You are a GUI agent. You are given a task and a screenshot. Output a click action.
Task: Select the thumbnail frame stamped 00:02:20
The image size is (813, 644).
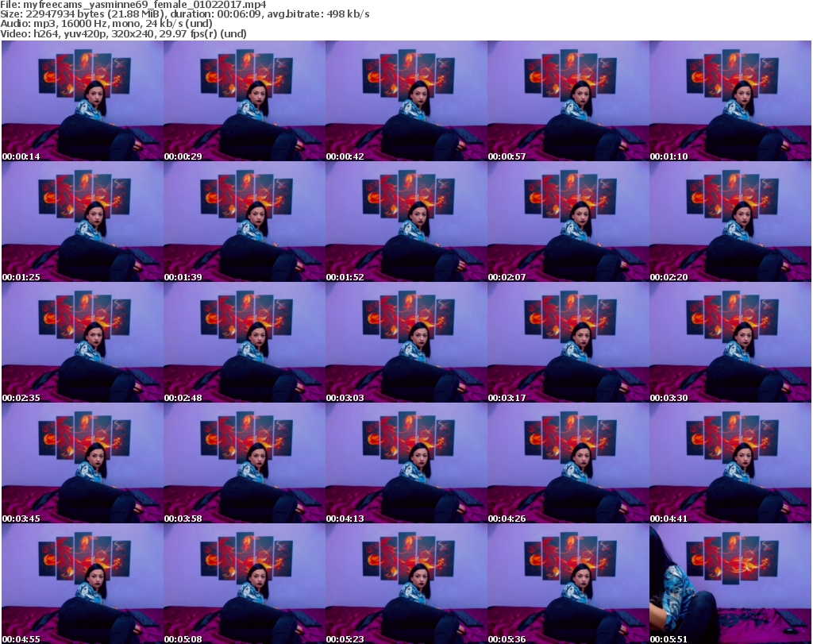730,222
